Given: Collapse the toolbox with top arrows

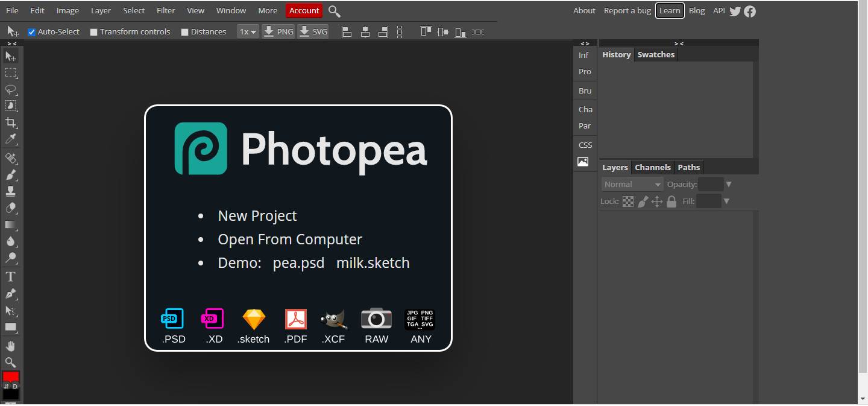Looking at the screenshot, I should click(x=11, y=43).
